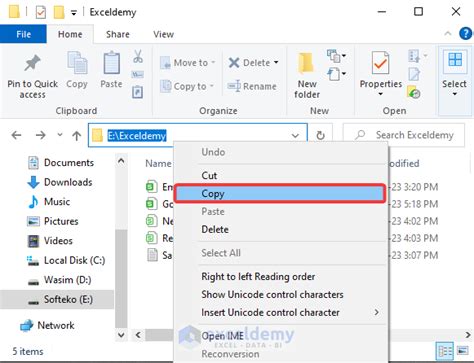Click the refresh button beside the address bar
The height and width of the screenshot is (363, 474).
(320, 135)
